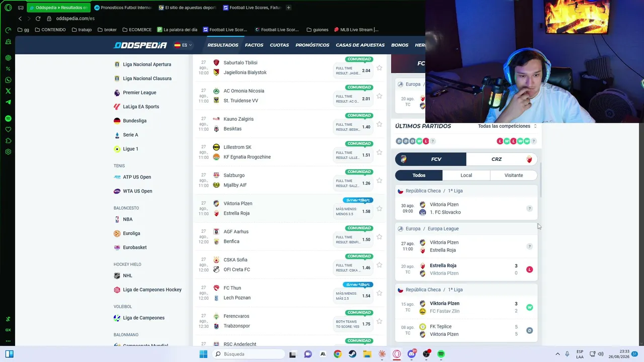The width and height of the screenshot is (644, 362).
Task: Open NBA basketball link
Action: click(128, 219)
